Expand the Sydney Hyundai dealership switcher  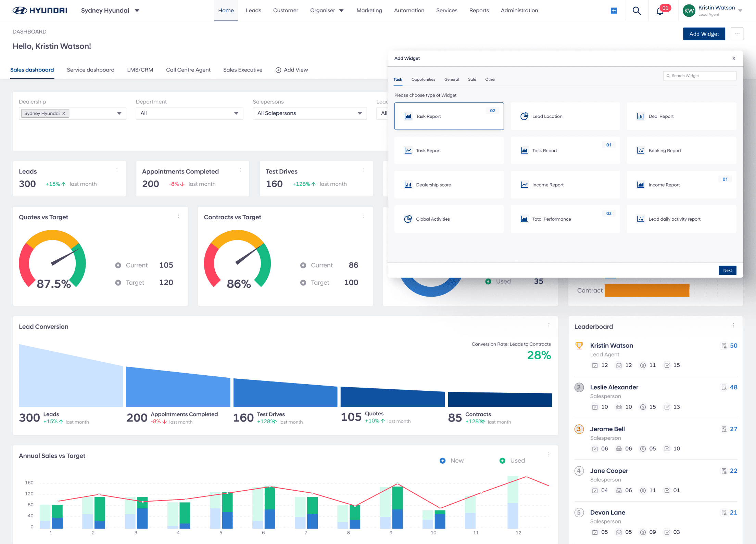[137, 11]
